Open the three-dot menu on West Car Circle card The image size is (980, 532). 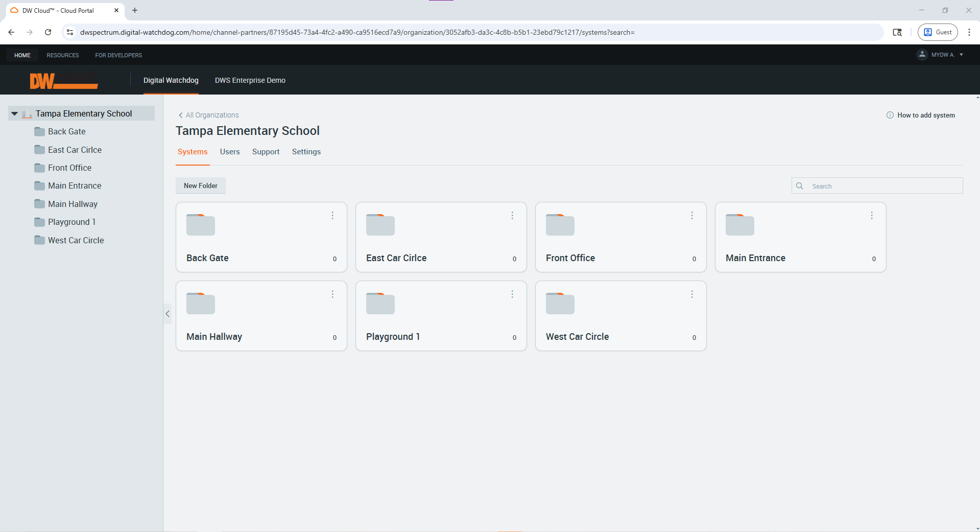point(692,294)
